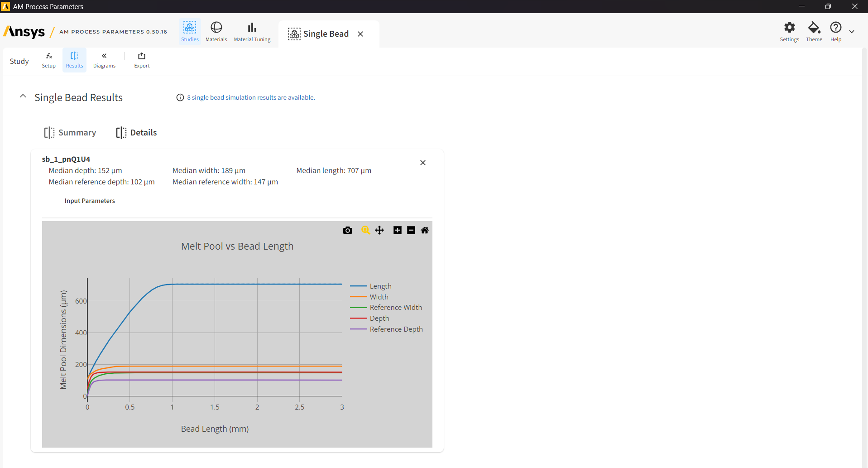This screenshot has height=468, width=868.
Task: Switch to the Details tab
Action: coord(136,132)
